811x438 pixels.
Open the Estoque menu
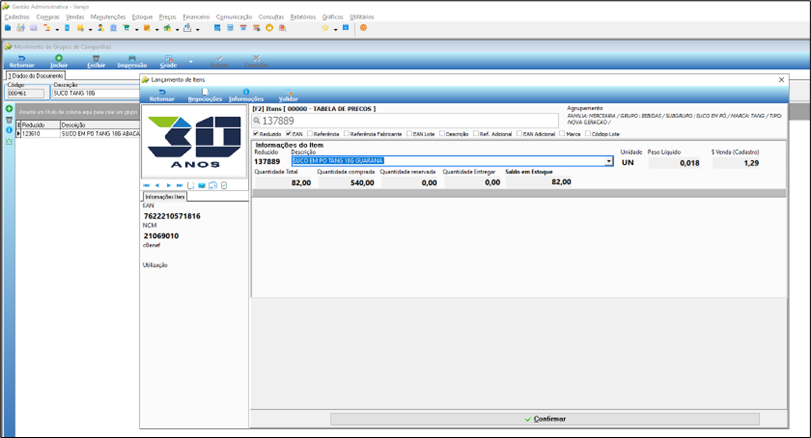click(142, 17)
